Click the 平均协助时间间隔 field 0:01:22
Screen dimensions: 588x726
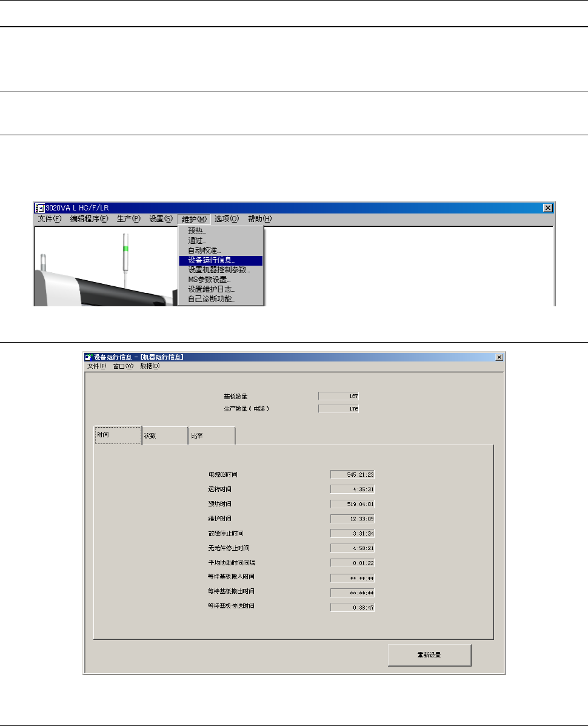[353, 563]
